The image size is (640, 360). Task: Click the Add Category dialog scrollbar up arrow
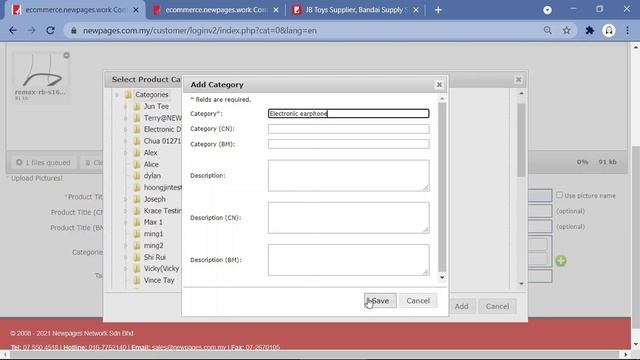click(x=442, y=99)
